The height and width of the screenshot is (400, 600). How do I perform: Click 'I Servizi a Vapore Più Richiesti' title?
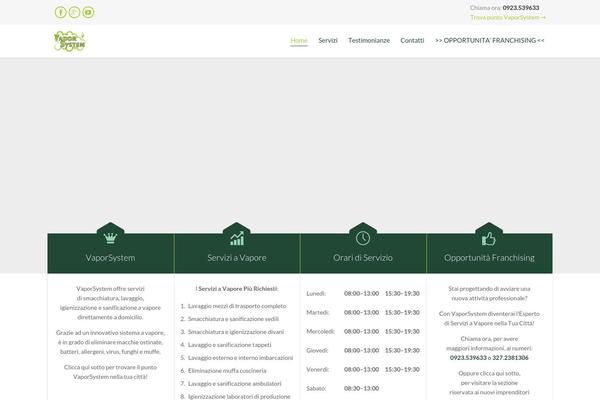tap(236, 289)
